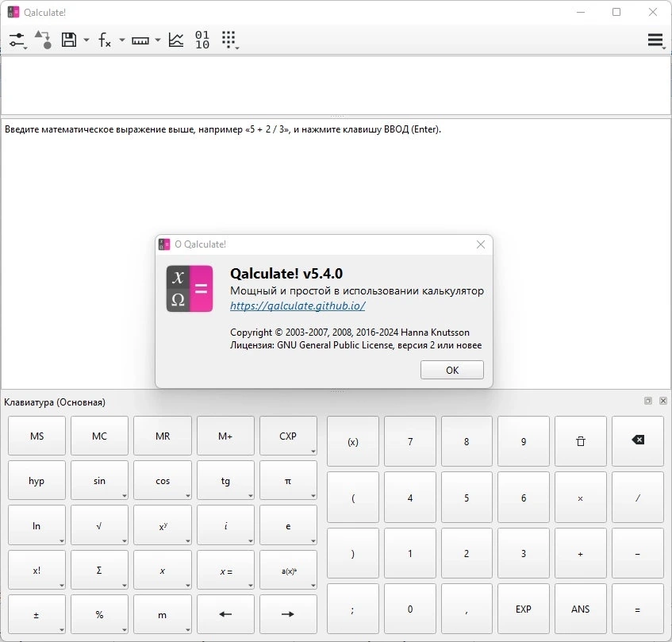672x642 pixels.
Task: Expand the dropdown arrow beside units ruler
Action: (158, 40)
